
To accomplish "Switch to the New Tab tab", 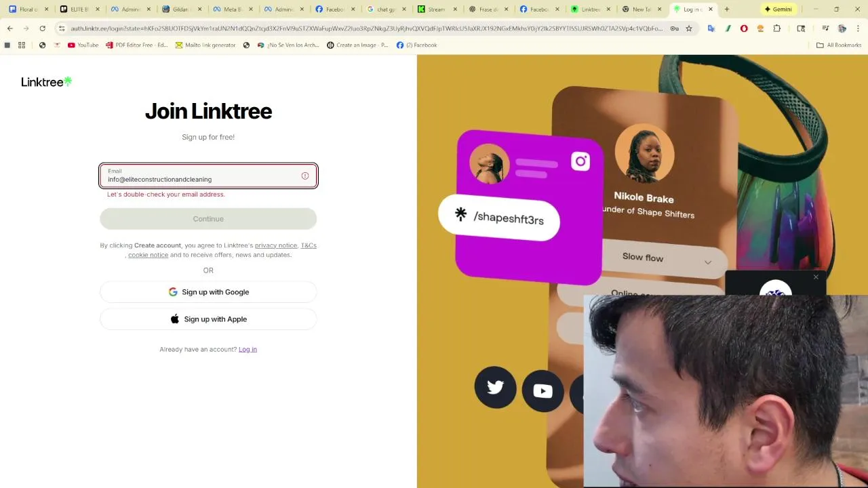I will pyautogui.click(x=642, y=9).
